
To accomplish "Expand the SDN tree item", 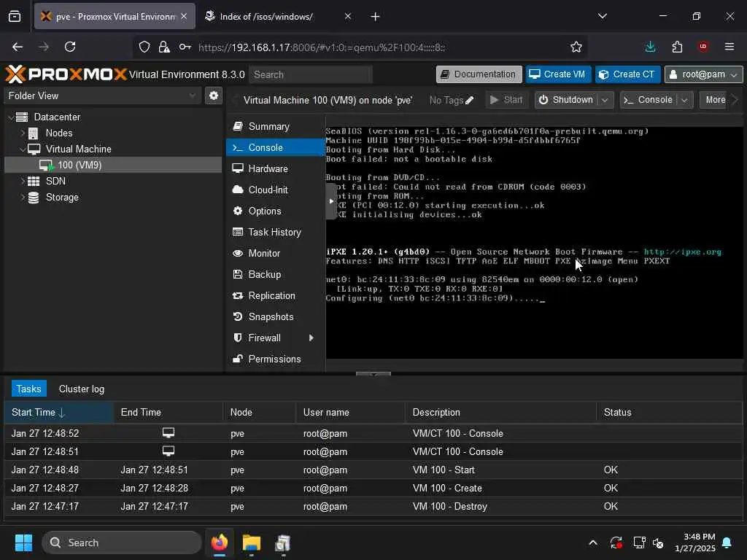I will click(23, 181).
